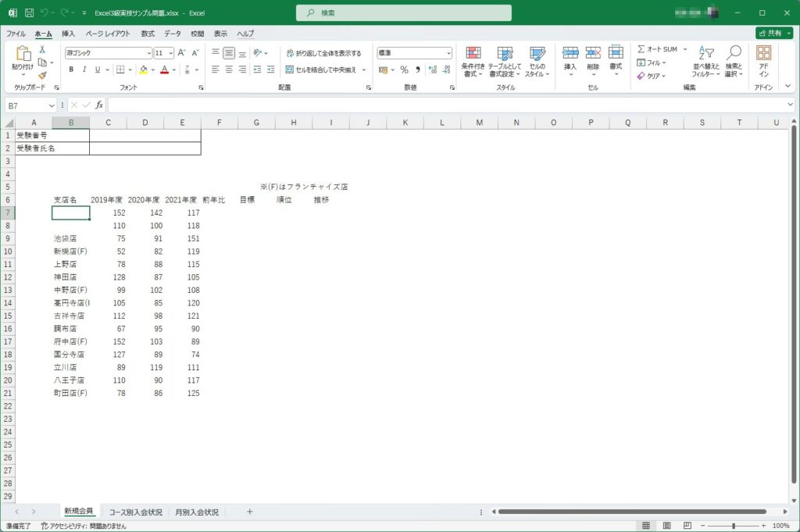Switch to the コース別入会状況 sheet tab
This screenshot has width=800, height=532.
135,512
